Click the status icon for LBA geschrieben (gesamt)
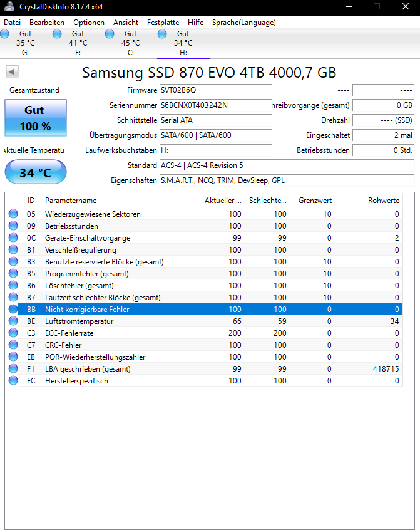420x532 pixels. coord(13,368)
